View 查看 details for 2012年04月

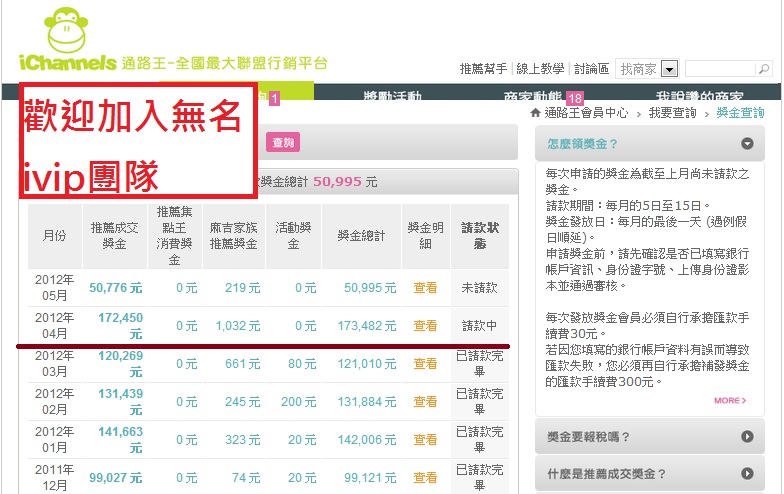425,326
